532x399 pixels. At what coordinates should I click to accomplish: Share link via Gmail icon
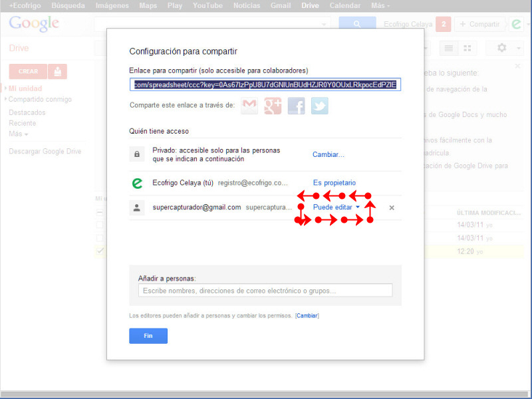(249, 106)
